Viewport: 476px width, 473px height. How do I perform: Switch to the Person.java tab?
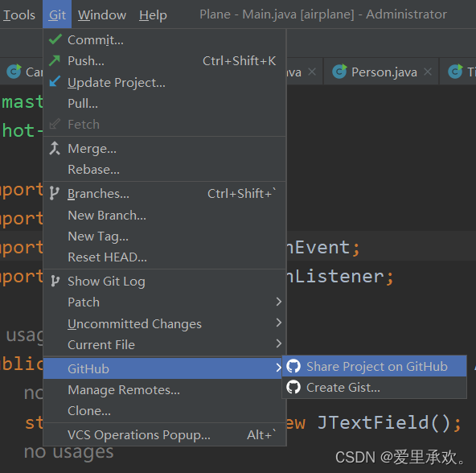(x=381, y=72)
